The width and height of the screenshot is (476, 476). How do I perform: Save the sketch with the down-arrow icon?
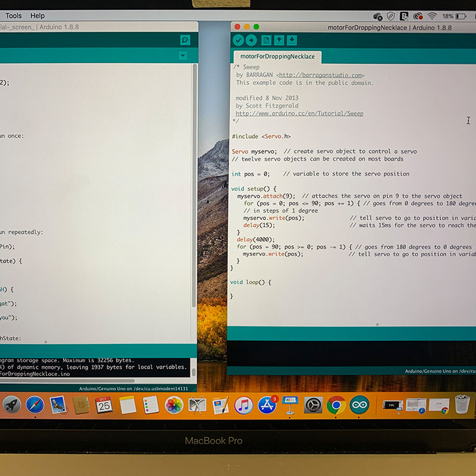pos(292,40)
